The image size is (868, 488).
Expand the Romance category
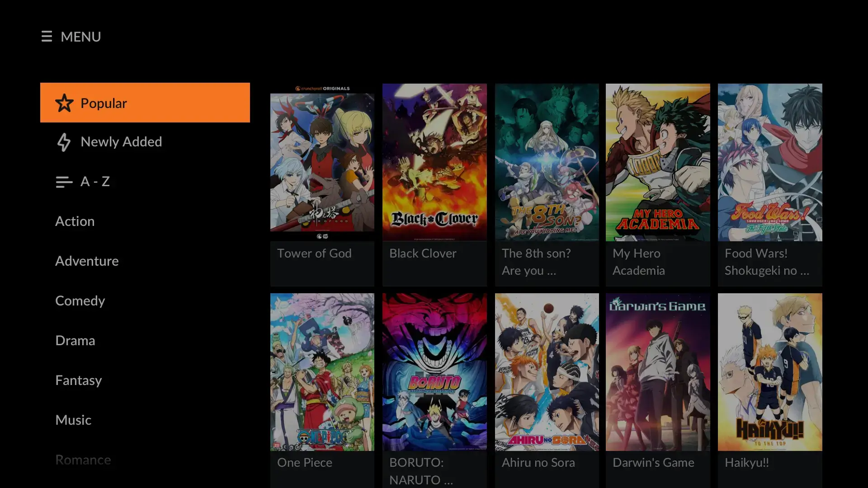coord(83,459)
